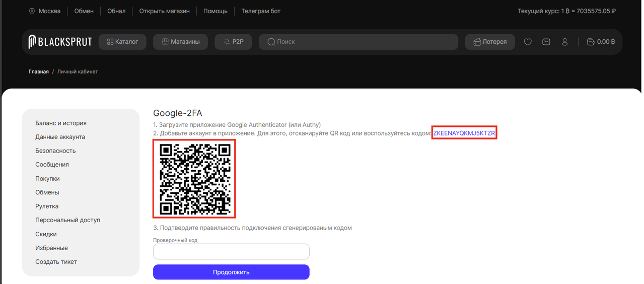Open Покупки in sidebar
Viewport: 644px width, 284px height.
(47, 179)
